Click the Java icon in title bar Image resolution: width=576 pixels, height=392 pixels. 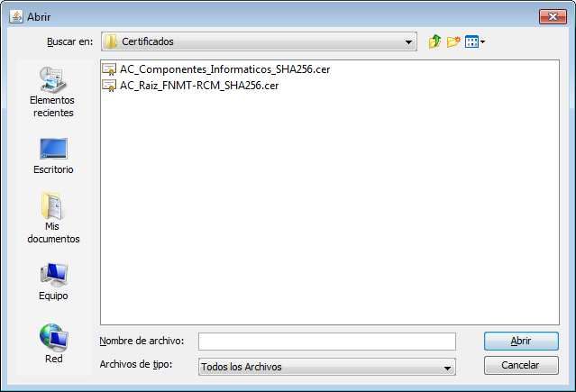click(x=16, y=16)
